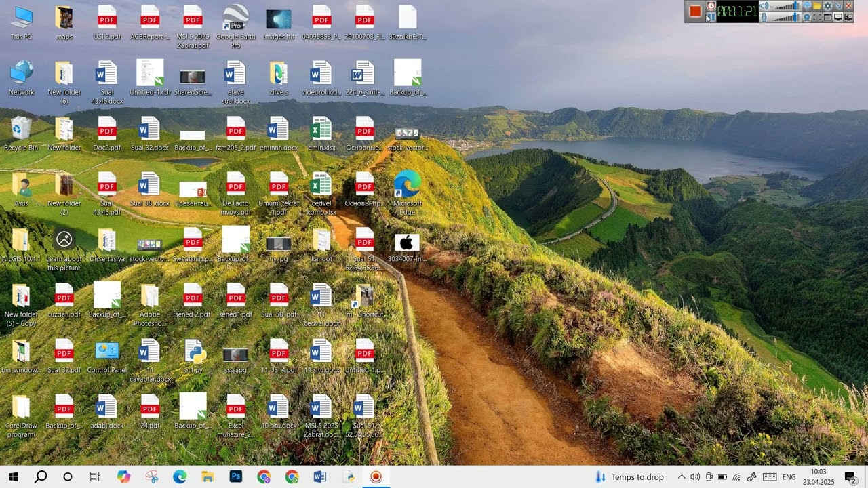Image resolution: width=868 pixels, height=488 pixels.
Task: Open the taskbar volume control
Action: pyautogui.click(x=694, y=476)
